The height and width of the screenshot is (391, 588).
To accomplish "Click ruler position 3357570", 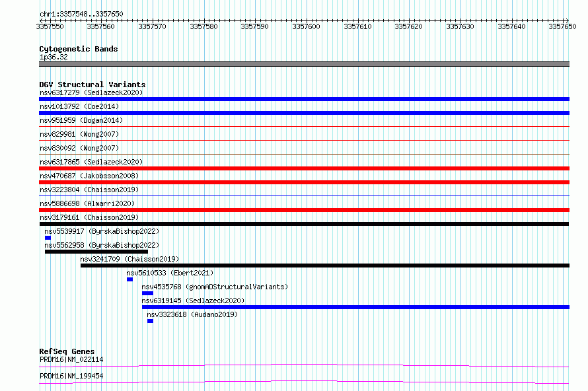I will pyautogui.click(x=152, y=26).
